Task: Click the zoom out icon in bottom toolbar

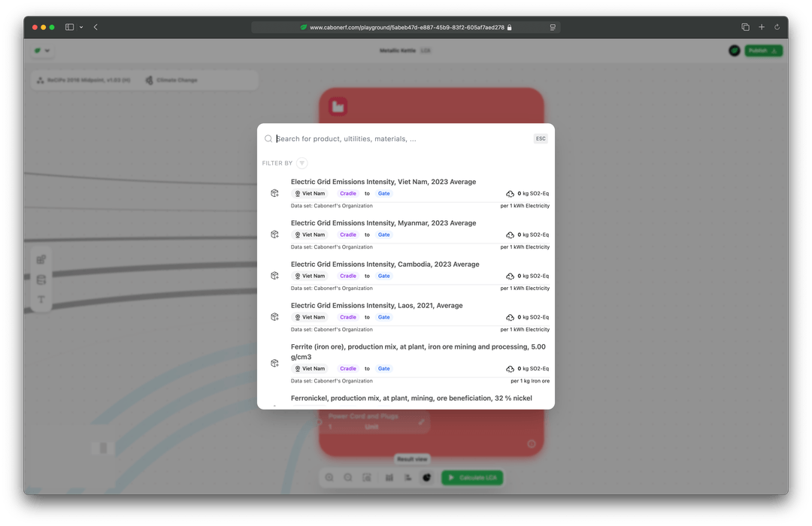Action: click(348, 477)
